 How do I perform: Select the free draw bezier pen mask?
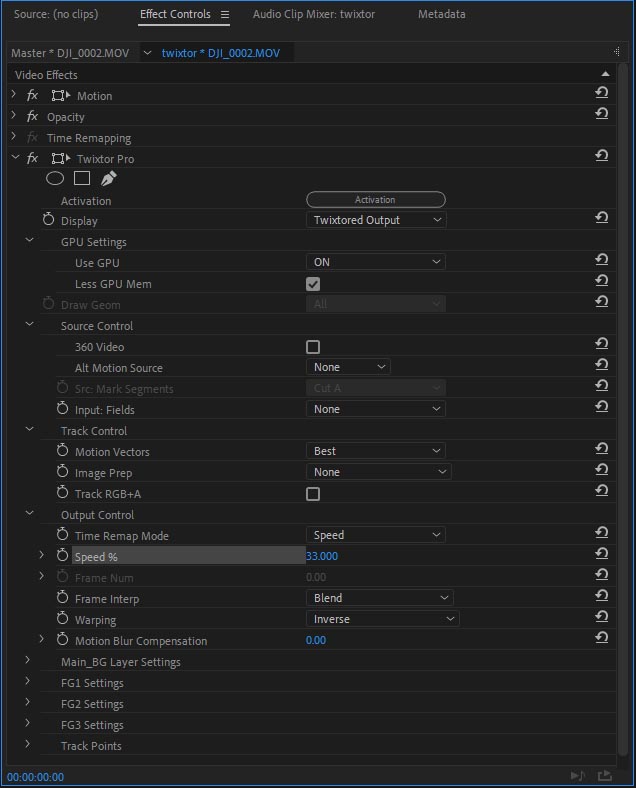[x=109, y=178]
